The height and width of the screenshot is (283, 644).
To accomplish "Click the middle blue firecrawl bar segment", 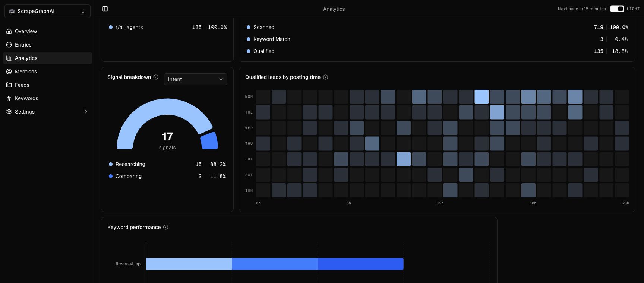I will [275, 264].
